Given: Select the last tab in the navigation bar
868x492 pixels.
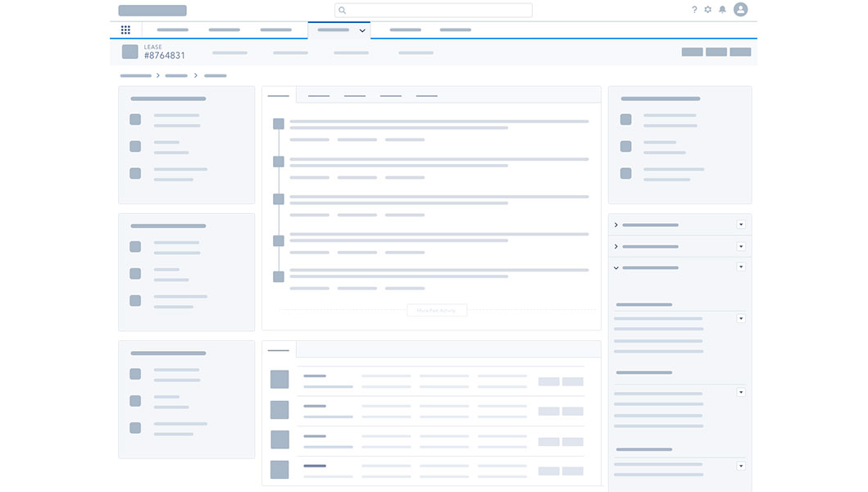Looking at the screenshot, I should click(x=455, y=30).
